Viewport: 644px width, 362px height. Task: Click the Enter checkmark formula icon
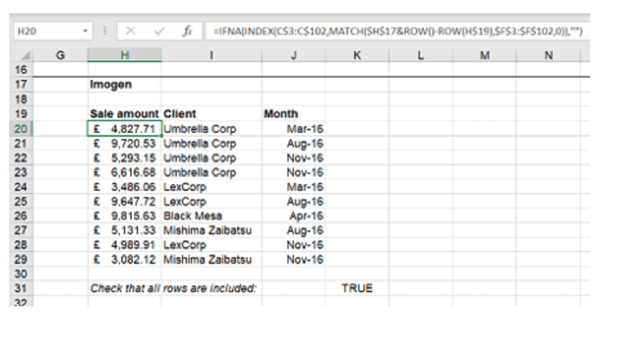159,31
